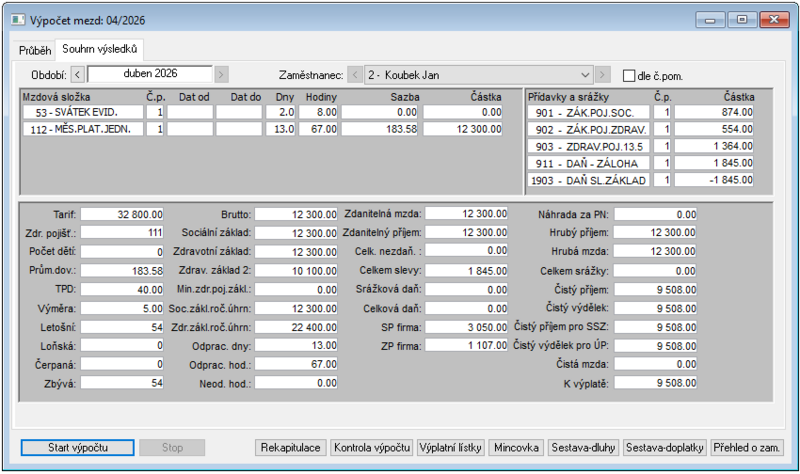
Task: Click the K výplatě field 9 508.00
Action: (x=656, y=383)
